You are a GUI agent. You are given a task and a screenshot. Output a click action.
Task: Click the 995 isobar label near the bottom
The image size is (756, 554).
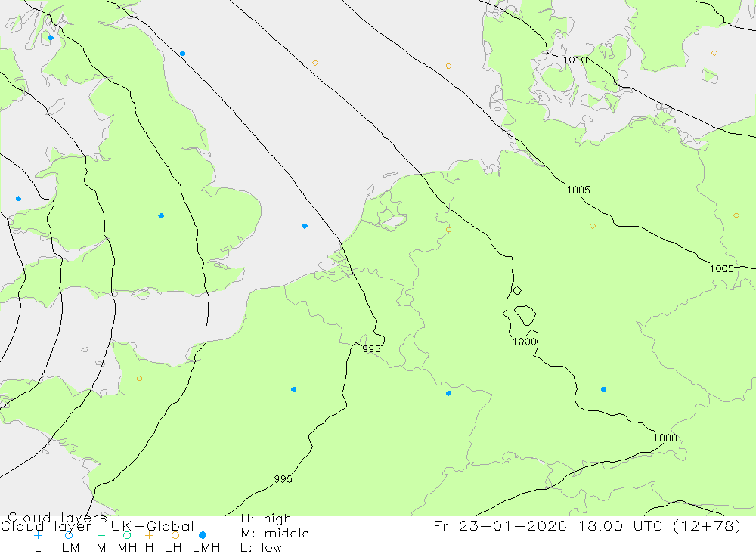click(283, 479)
